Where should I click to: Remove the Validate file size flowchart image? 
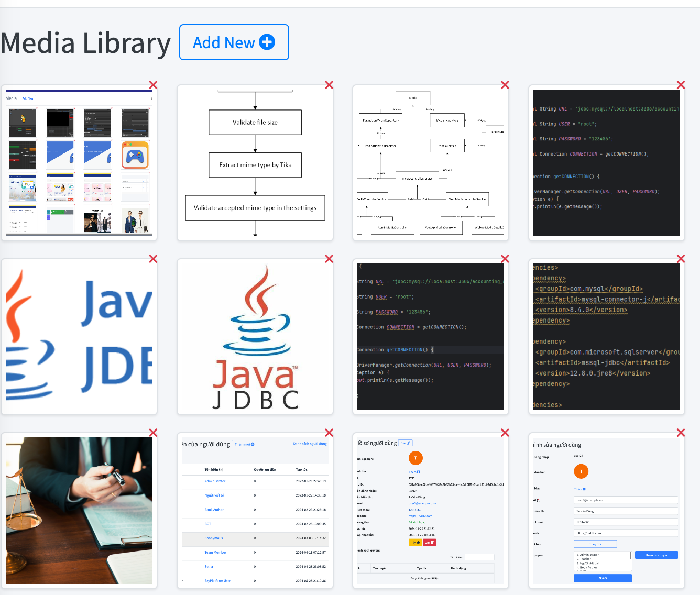pyautogui.click(x=329, y=85)
